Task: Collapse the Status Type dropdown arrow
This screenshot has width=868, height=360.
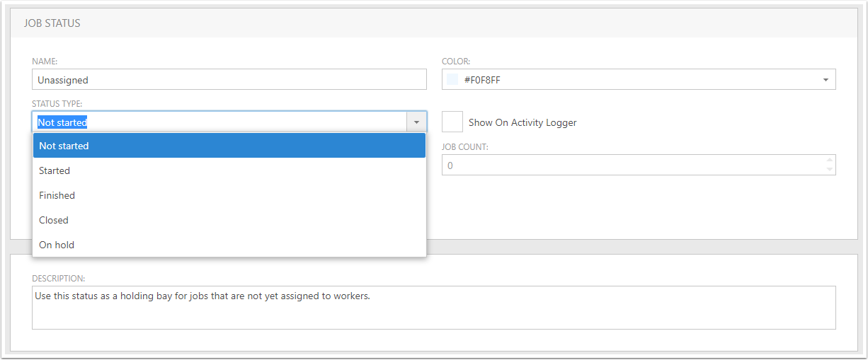Action: tap(416, 122)
